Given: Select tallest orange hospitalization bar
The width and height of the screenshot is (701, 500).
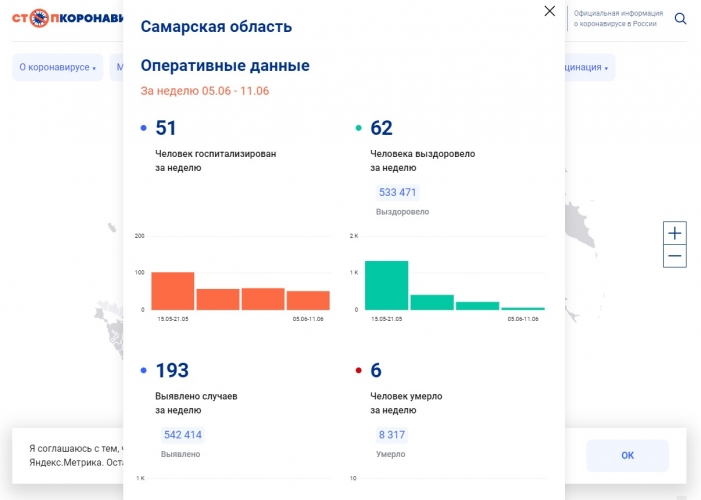Looking at the screenshot, I should (172, 291).
